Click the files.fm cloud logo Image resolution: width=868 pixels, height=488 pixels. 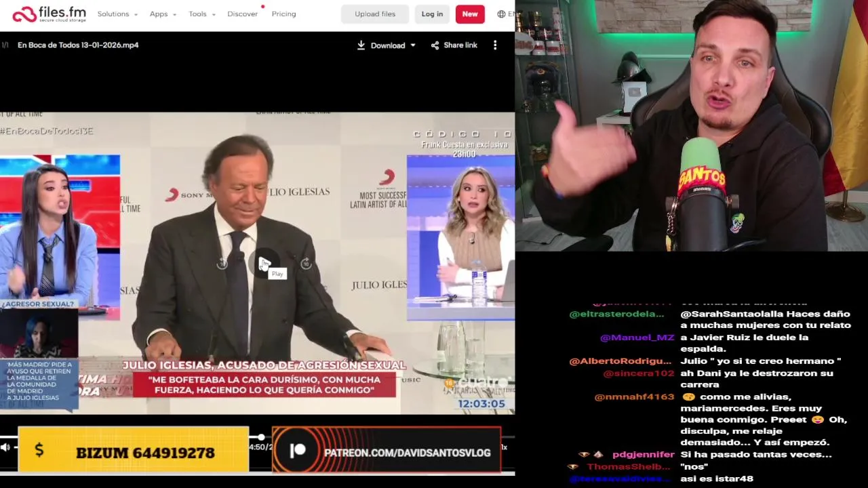click(x=49, y=14)
